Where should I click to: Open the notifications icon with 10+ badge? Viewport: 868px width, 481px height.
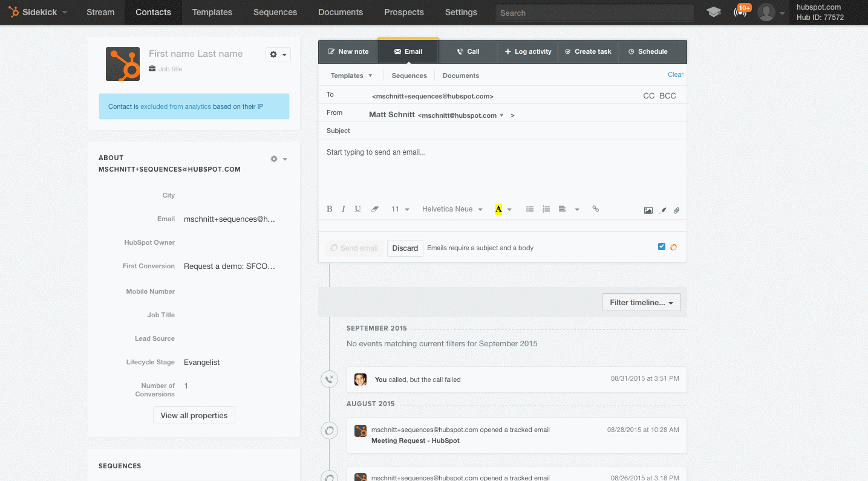pos(740,12)
